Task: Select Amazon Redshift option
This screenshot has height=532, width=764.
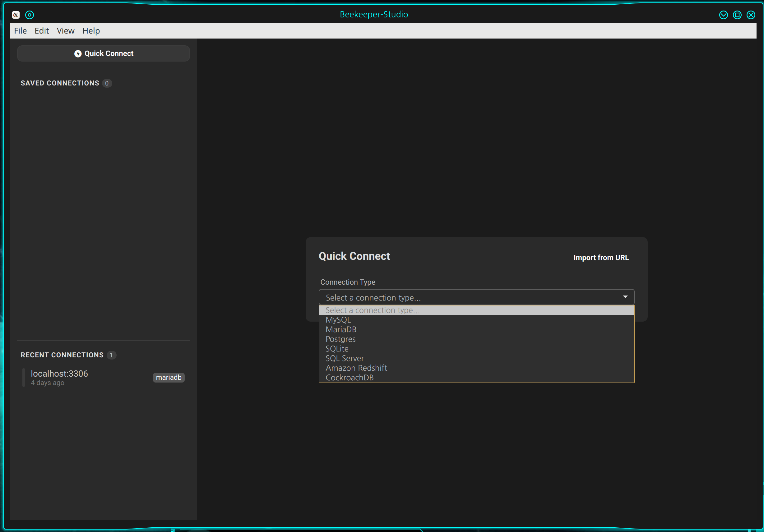Action: pyautogui.click(x=356, y=368)
